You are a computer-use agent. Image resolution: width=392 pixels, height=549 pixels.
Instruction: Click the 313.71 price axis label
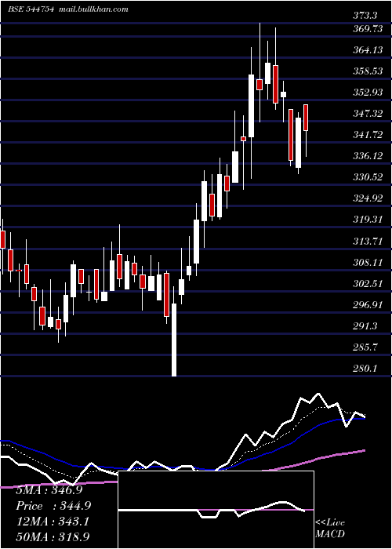[x=368, y=242]
